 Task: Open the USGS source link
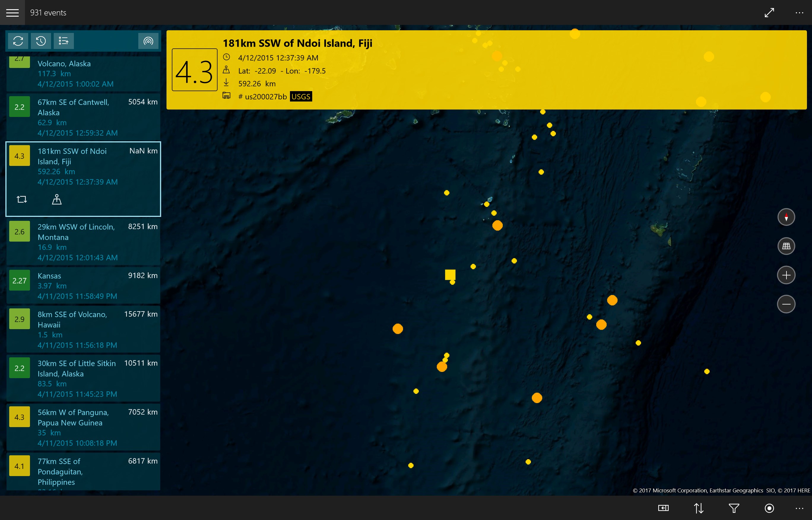tap(301, 96)
